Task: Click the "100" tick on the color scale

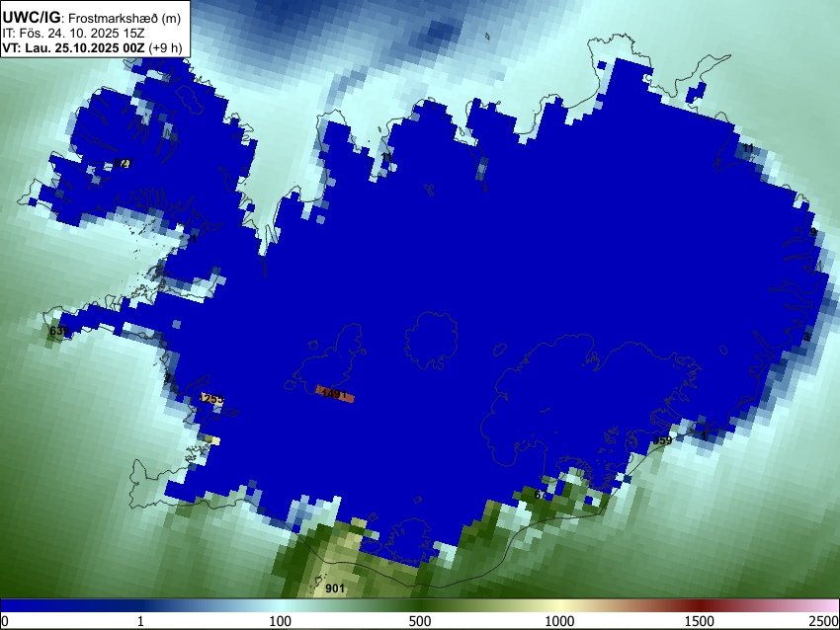Action: 281,621
